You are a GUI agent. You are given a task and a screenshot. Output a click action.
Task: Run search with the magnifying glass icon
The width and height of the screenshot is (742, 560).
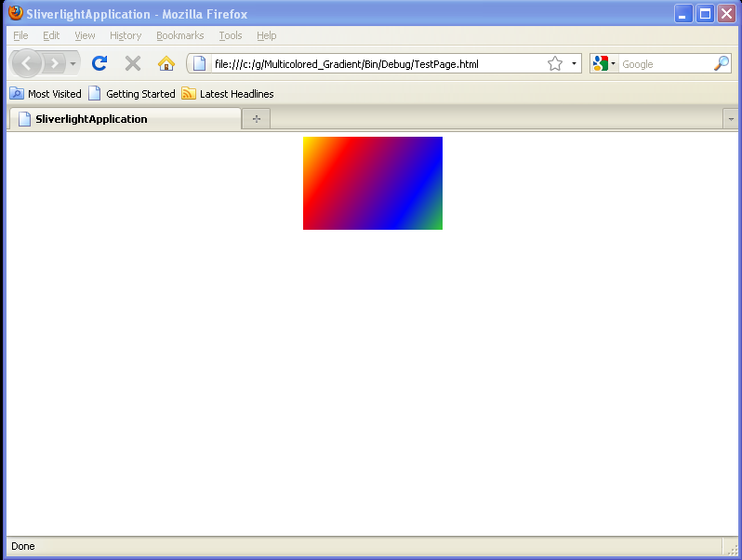(x=722, y=63)
